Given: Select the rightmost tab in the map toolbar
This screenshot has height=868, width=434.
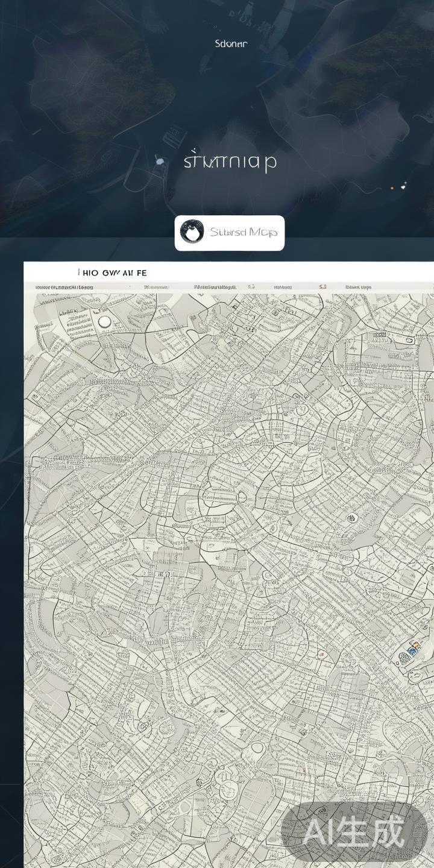Looking at the screenshot, I should [x=358, y=288].
